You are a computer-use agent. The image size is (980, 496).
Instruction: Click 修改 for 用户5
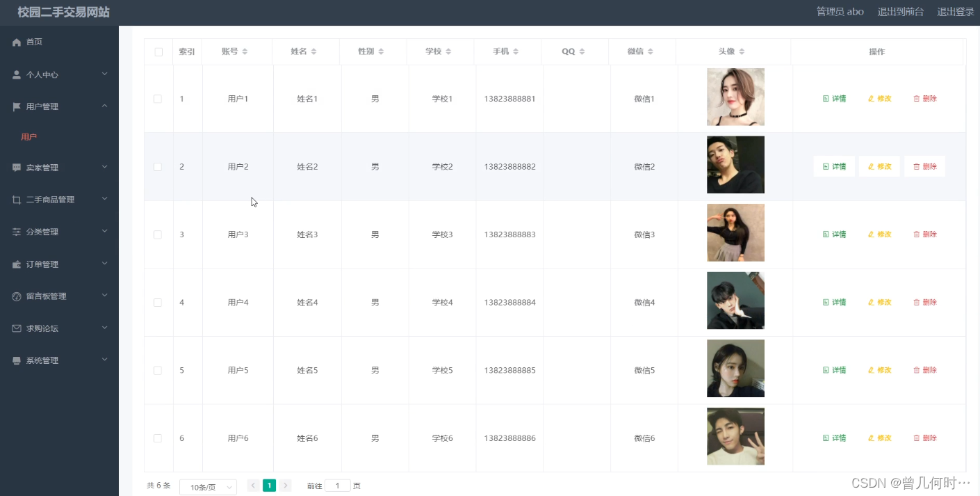879,370
